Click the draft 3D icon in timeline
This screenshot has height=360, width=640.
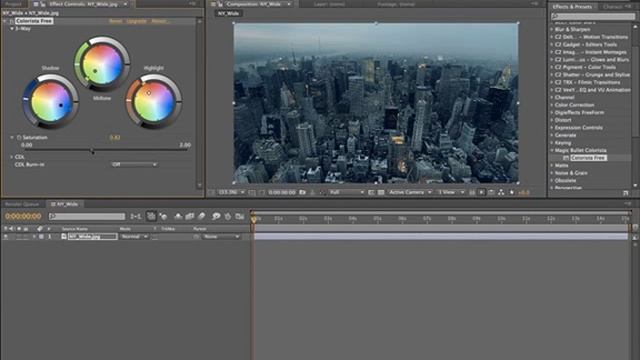click(x=163, y=216)
